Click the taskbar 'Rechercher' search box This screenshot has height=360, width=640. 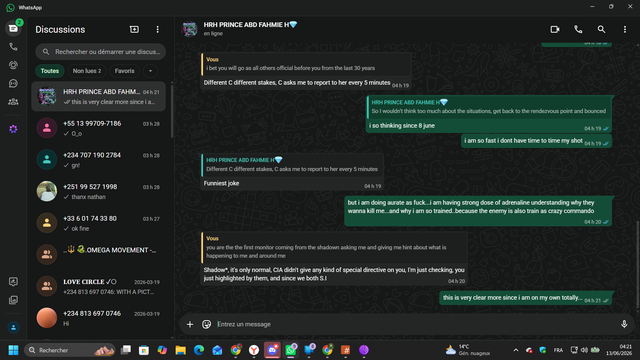pos(70,350)
